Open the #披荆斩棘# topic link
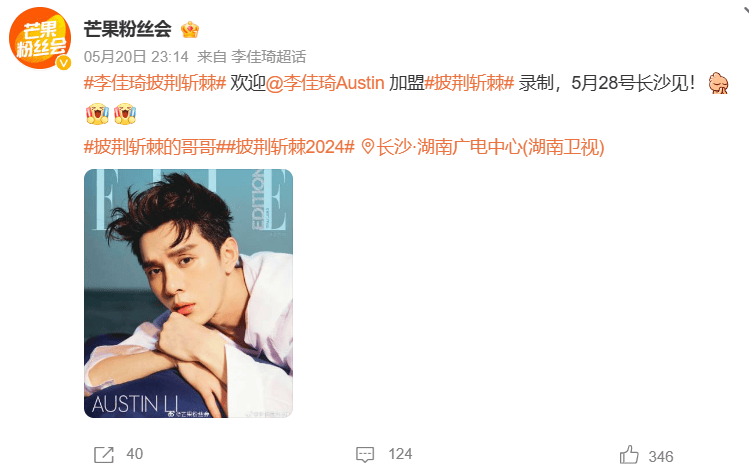Image resolution: width=749 pixels, height=469 pixels. click(x=469, y=83)
